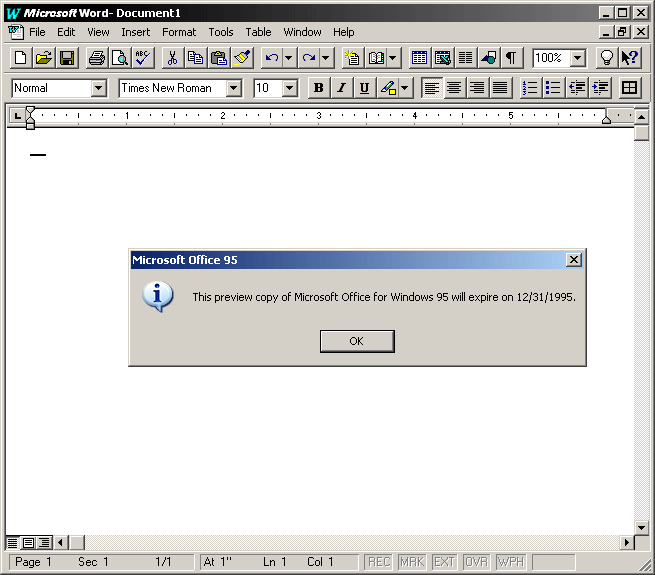The width and height of the screenshot is (655, 575).
Task: Toggle bold formatting
Action: click(x=318, y=88)
